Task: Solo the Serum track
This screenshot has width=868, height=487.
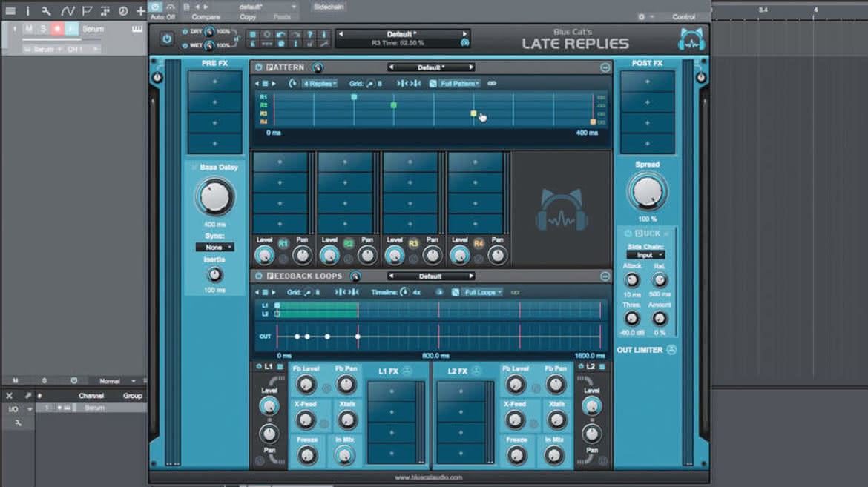Action: tap(42, 29)
